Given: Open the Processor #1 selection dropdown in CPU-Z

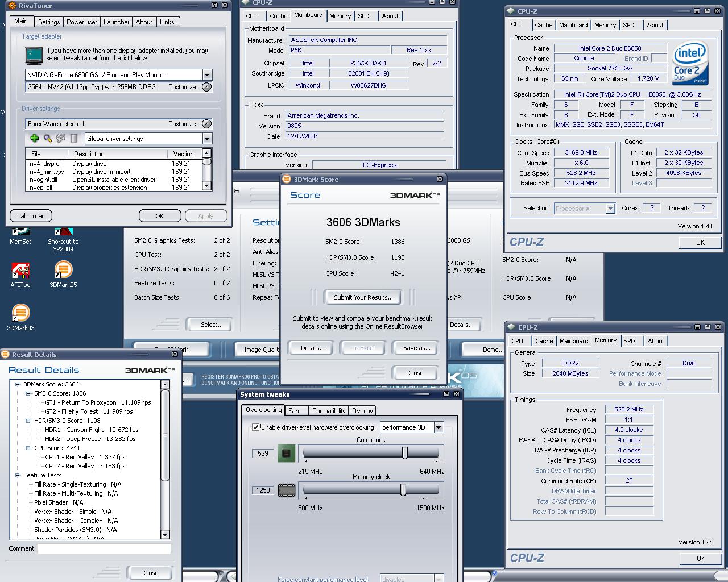Looking at the screenshot, I should pyautogui.click(x=610, y=209).
